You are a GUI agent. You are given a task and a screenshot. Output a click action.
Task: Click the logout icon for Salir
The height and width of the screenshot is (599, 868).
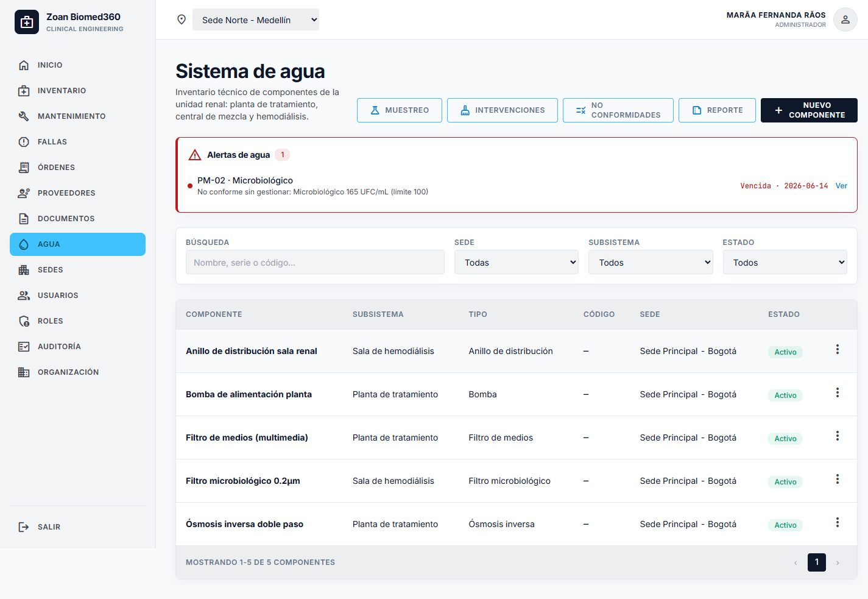tap(24, 527)
